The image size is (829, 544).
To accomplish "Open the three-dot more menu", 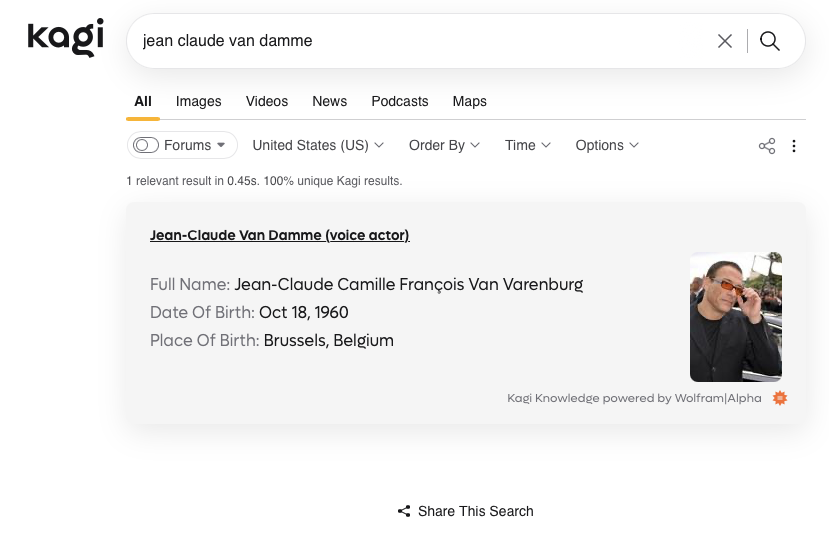I will pyautogui.click(x=794, y=146).
